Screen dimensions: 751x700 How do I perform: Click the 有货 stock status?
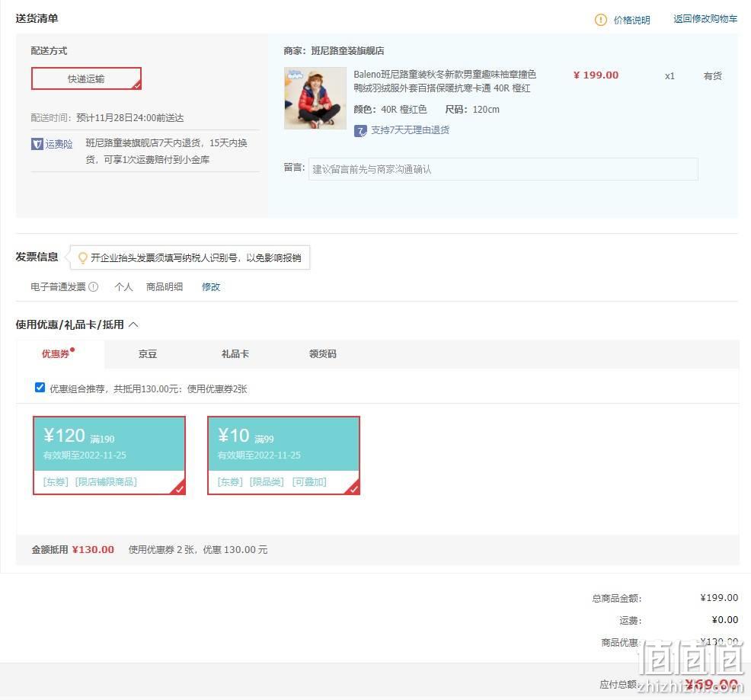click(x=712, y=75)
